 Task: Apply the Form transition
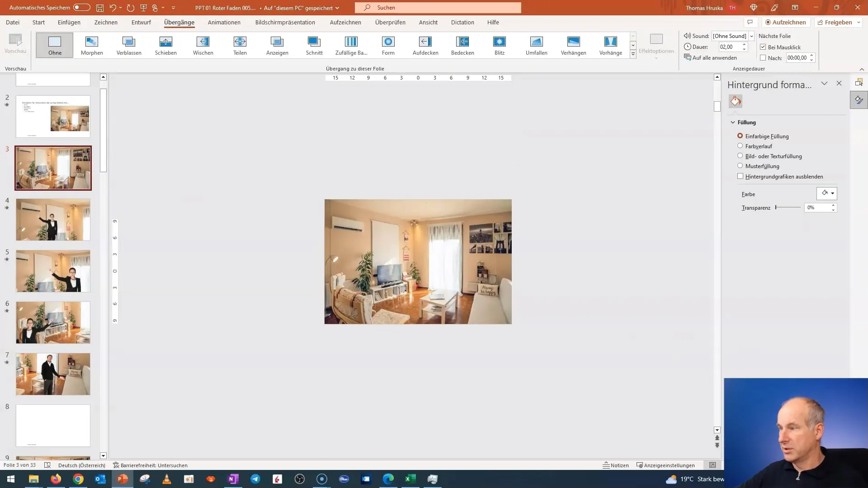pyautogui.click(x=388, y=45)
